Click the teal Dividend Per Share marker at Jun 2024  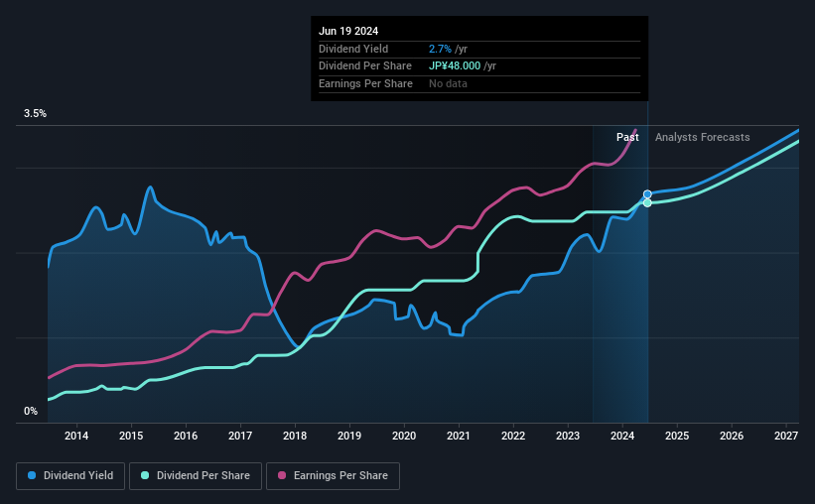click(x=647, y=202)
